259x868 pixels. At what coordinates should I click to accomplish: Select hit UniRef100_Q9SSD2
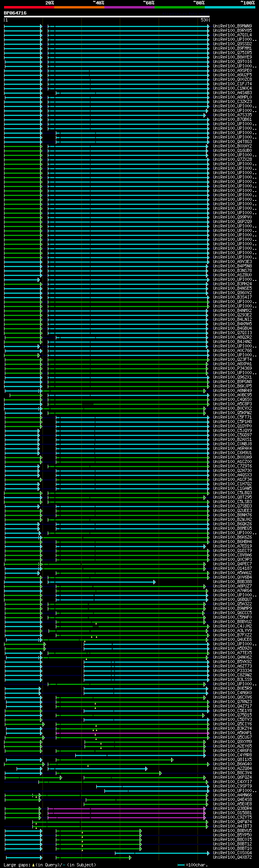click(232, 44)
